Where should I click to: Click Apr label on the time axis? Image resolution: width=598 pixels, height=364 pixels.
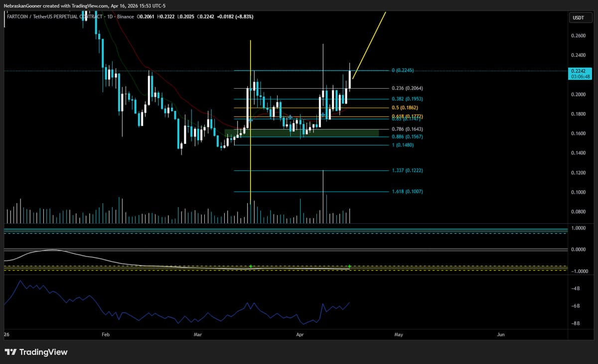click(299, 335)
